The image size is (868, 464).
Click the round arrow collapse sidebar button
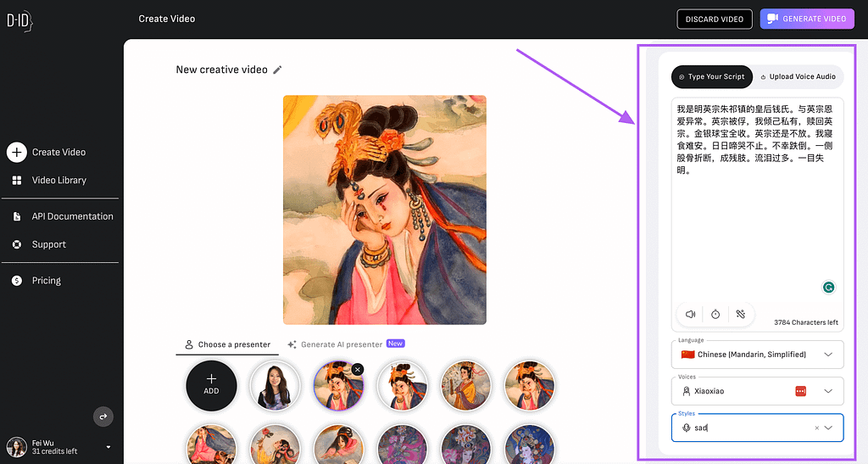click(x=103, y=416)
